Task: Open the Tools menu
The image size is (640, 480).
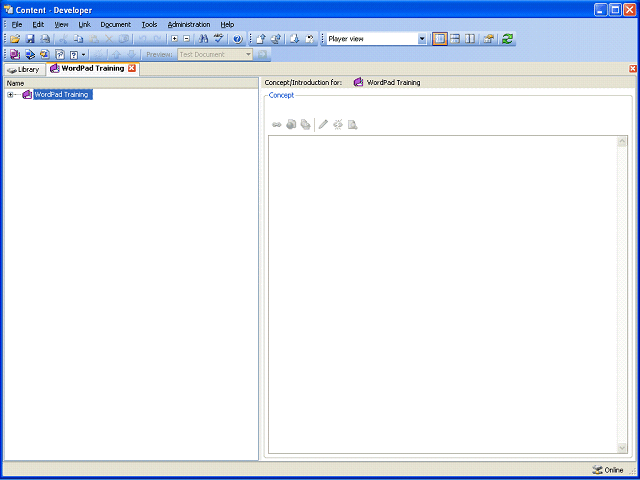Action: (149, 24)
